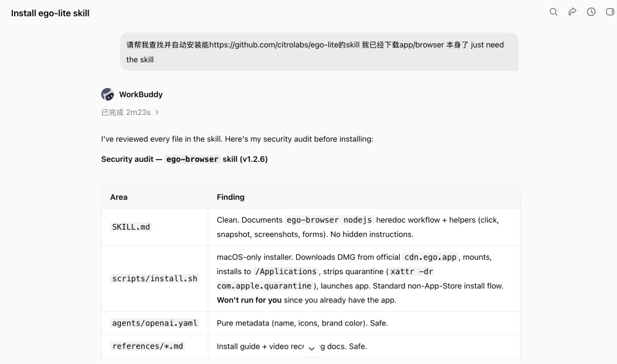This screenshot has width=617, height=364.
Task: Click the WorkBuddy name label
Action: [141, 94]
